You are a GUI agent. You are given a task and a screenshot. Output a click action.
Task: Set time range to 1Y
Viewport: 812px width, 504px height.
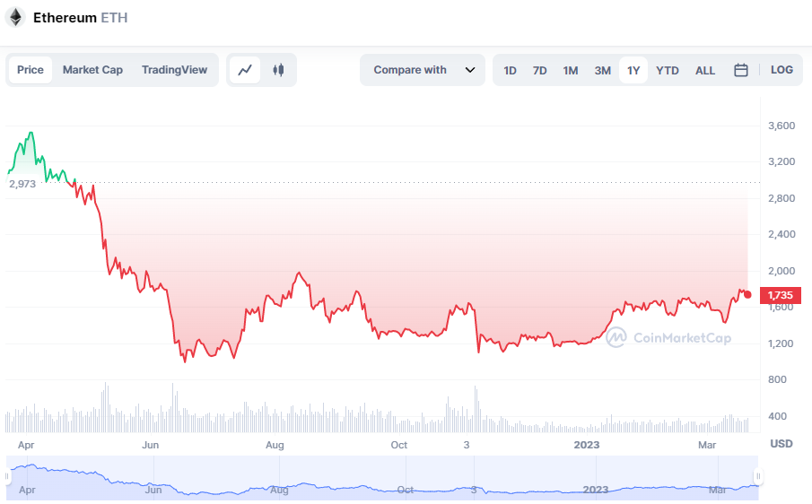pyautogui.click(x=633, y=70)
